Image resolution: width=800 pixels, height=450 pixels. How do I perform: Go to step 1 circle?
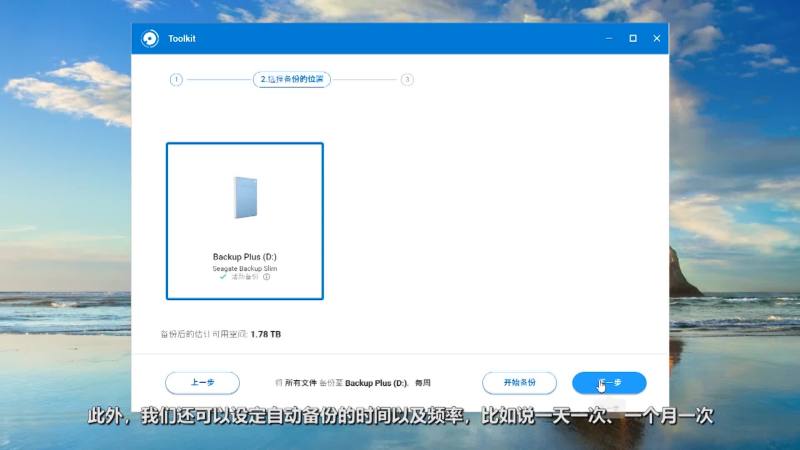pyautogui.click(x=176, y=80)
